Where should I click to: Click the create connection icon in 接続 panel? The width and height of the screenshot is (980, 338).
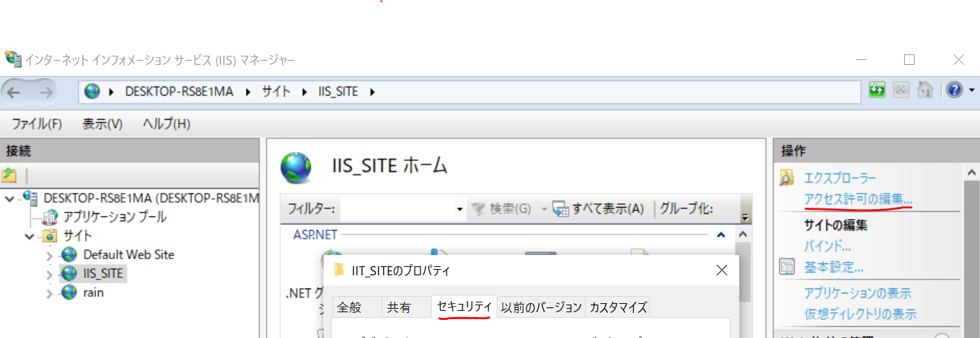(x=9, y=176)
